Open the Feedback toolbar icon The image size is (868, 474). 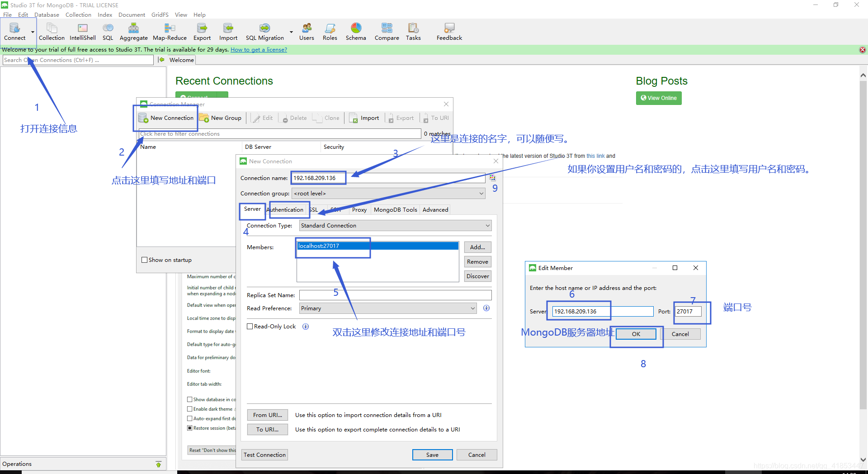coord(449,32)
